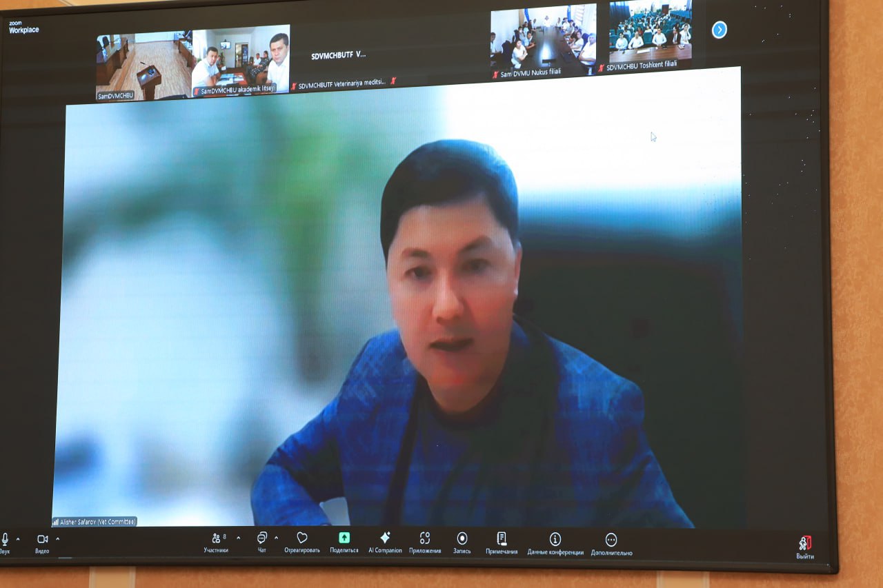Open the More options menu
883x588 pixels.
point(611,543)
